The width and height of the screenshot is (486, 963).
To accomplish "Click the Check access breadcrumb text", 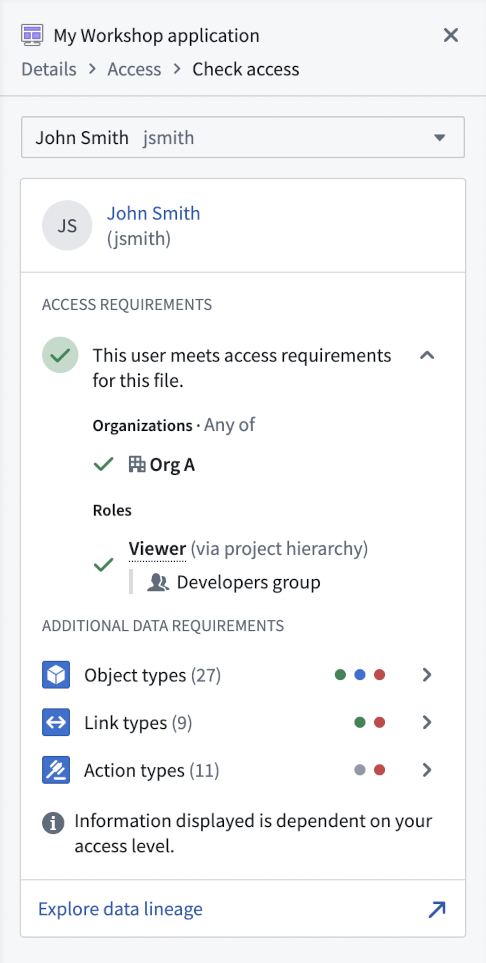I will tap(246, 69).
